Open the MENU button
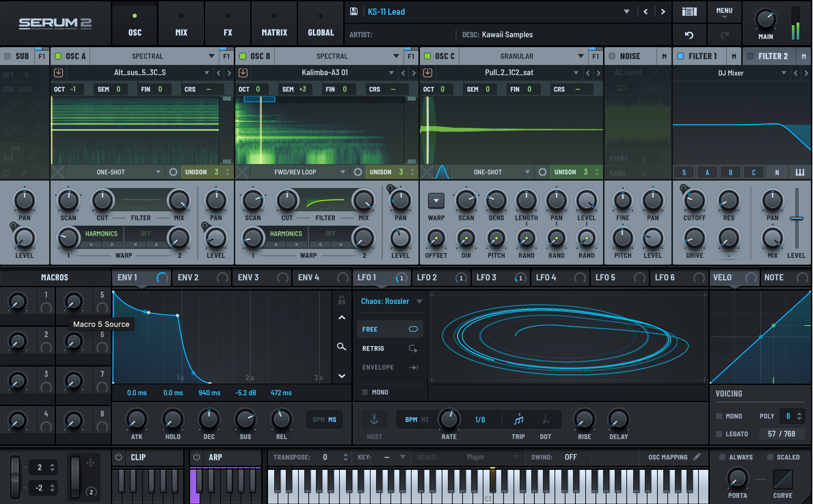 pos(724,12)
